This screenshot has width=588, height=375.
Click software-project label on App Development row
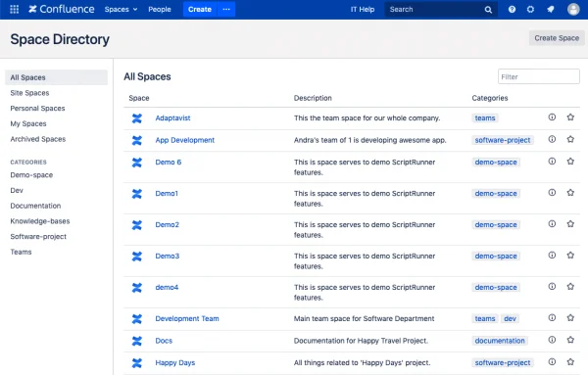click(503, 140)
